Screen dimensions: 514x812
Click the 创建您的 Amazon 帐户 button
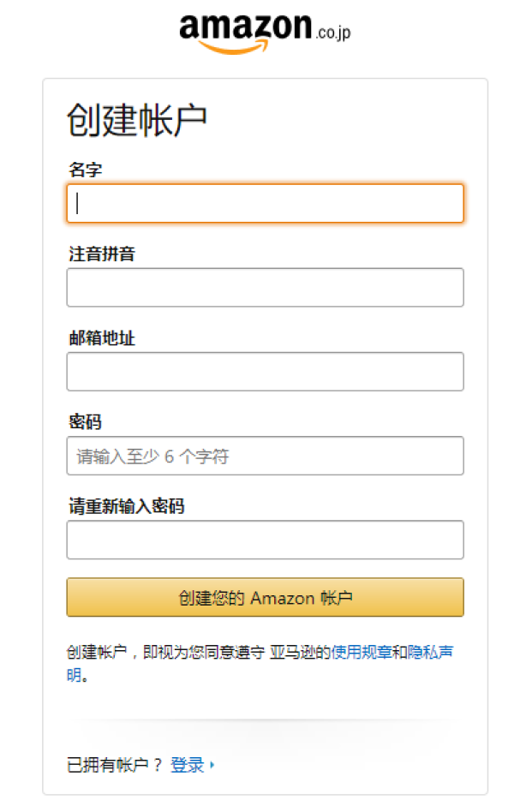[265, 598]
